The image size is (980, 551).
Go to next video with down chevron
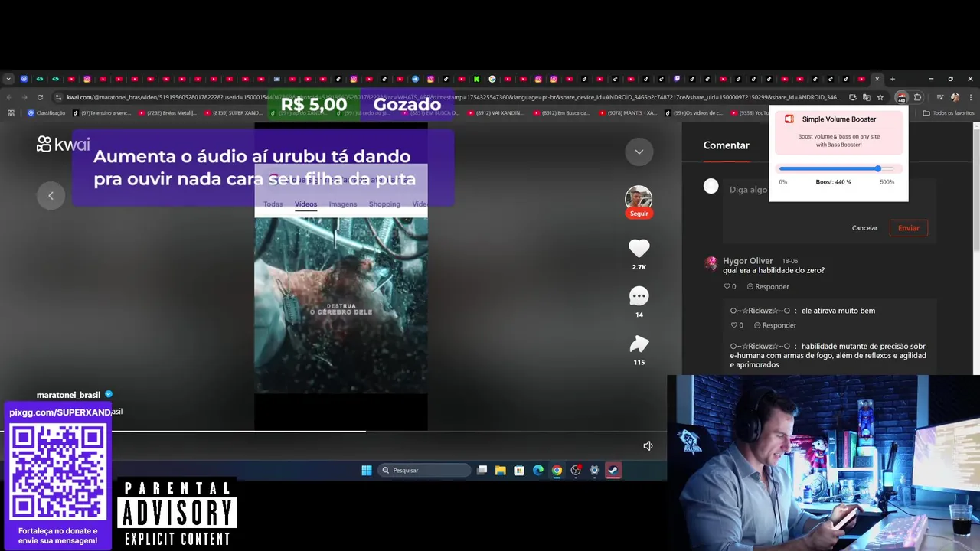tap(639, 152)
